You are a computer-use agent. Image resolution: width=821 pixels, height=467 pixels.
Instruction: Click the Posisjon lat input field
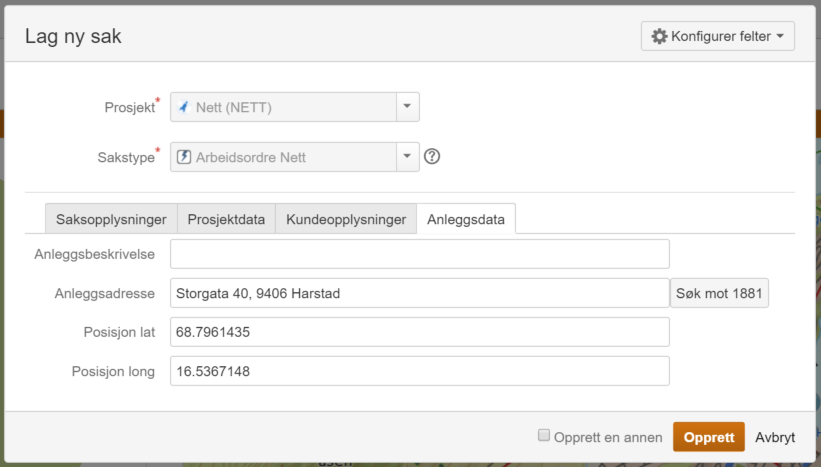(419, 332)
